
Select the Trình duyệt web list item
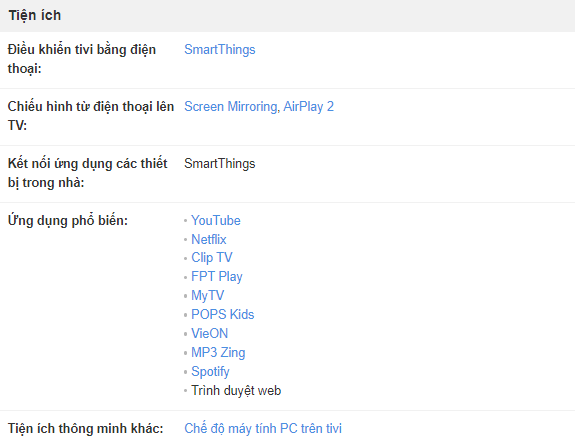[x=236, y=390]
